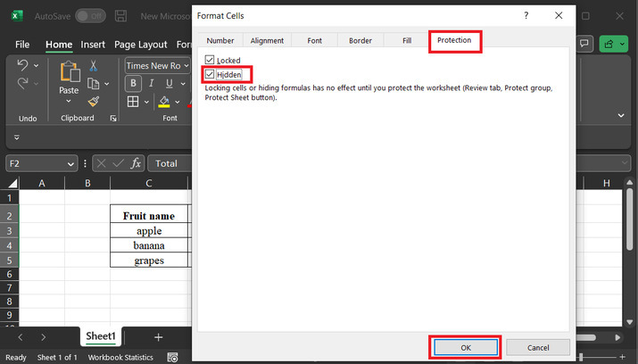Switch to the Home ribbon tab

click(59, 45)
